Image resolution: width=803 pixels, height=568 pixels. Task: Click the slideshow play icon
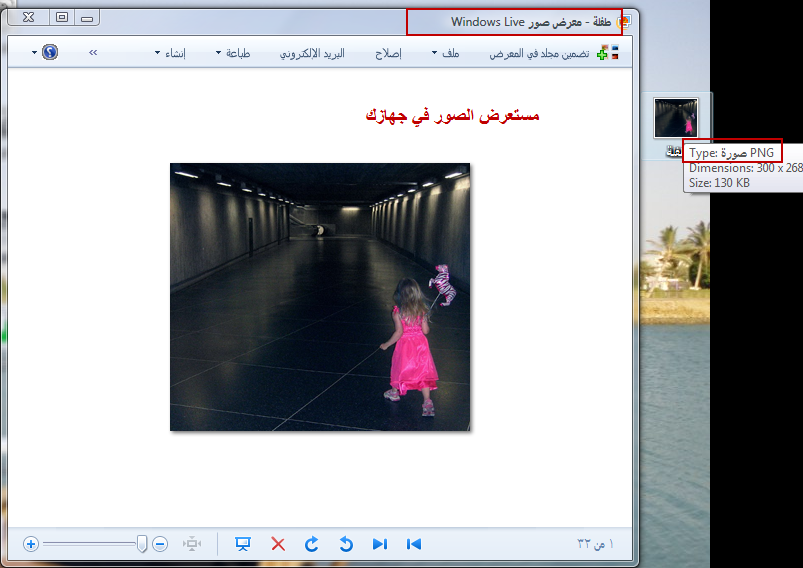coord(242,544)
